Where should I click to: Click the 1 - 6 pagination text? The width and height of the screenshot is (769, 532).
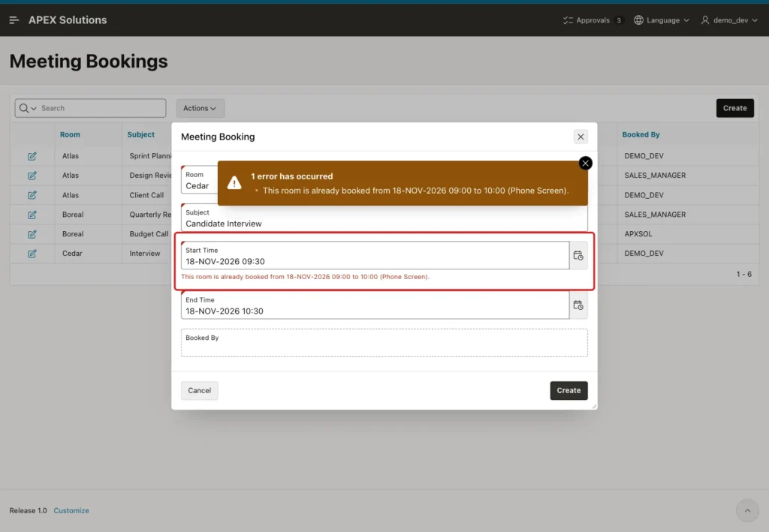(x=743, y=275)
